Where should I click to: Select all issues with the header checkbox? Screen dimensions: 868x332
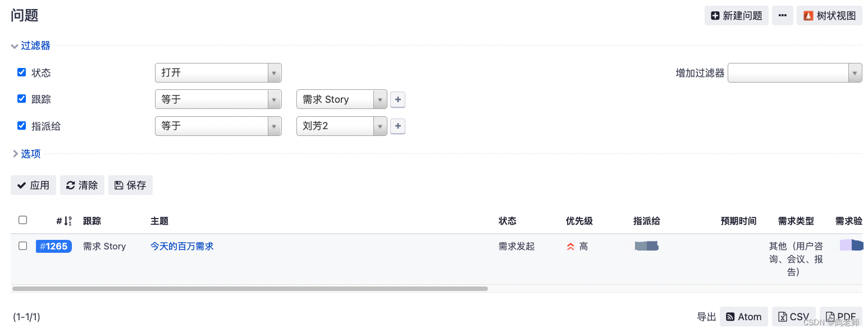tap(22, 220)
